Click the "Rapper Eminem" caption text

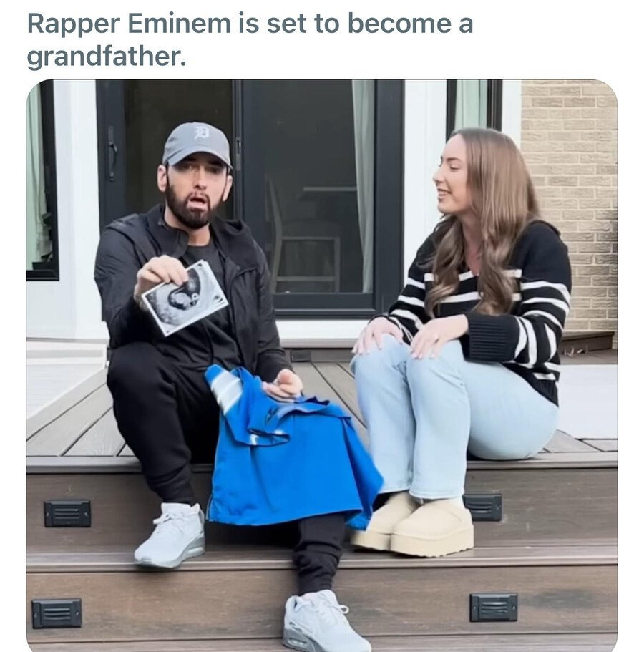pyautogui.click(x=124, y=24)
